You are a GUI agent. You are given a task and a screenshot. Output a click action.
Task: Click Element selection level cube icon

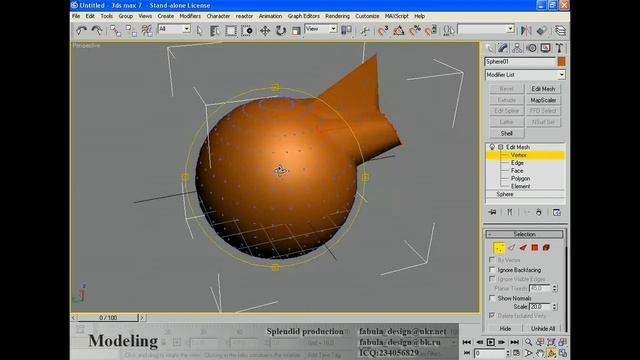pos(546,248)
